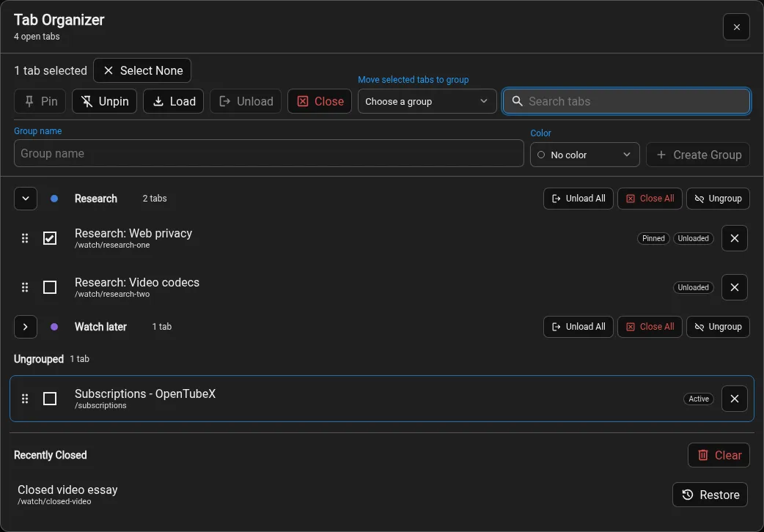Check Subscriptions - OpenTubeX checkbox

pyautogui.click(x=50, y=399)
